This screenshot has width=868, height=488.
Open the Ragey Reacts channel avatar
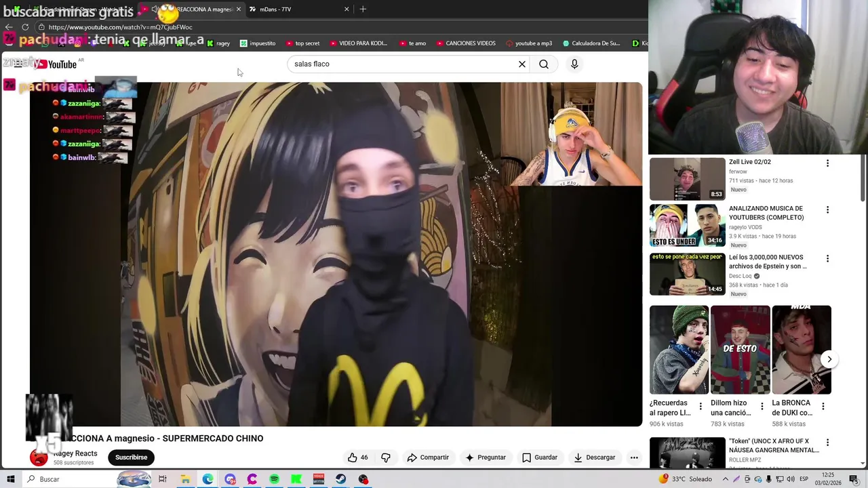point(39,457)
